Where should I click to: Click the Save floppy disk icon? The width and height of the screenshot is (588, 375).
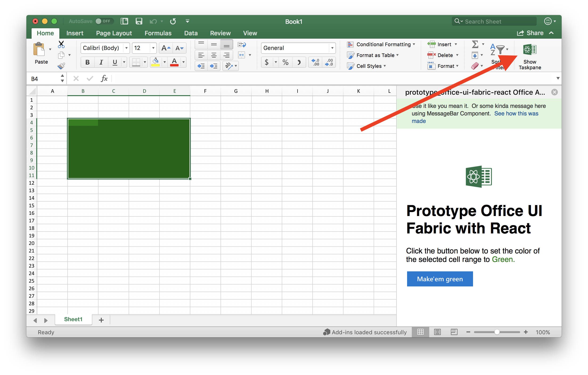tap(139, 21)
